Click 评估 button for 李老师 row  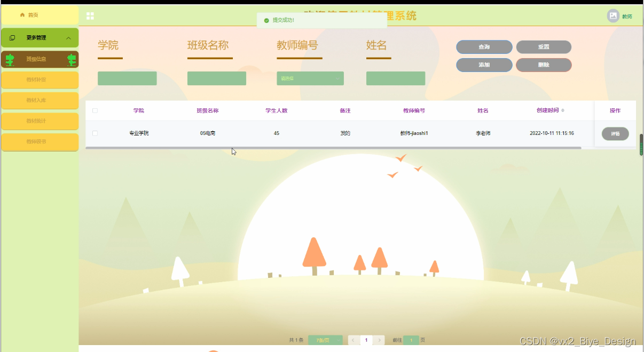615,134
